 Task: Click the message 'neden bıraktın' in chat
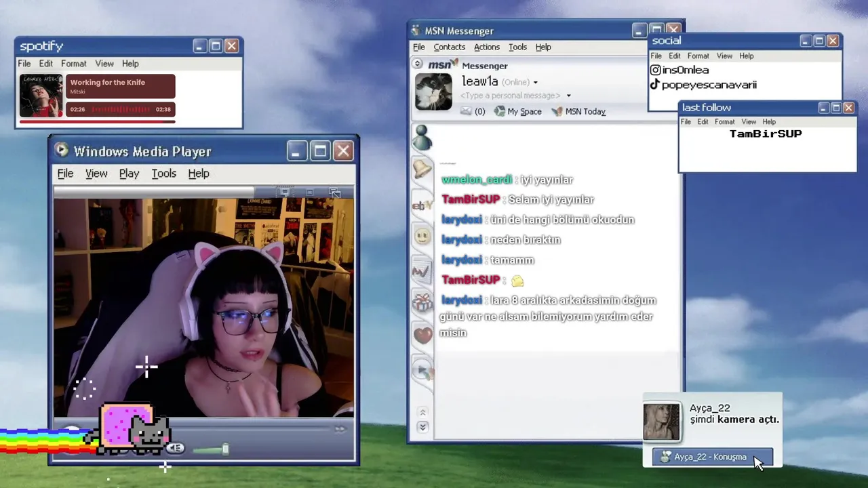click(525, 240)
